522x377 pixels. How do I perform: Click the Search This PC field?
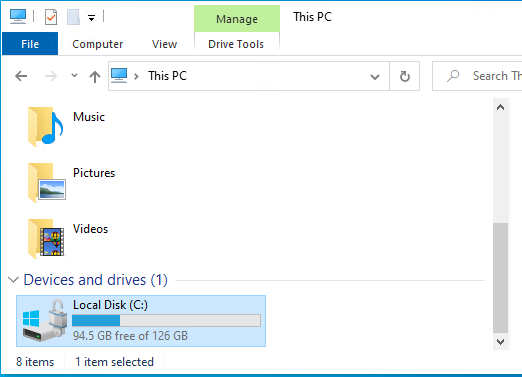(x=477, y=76)
